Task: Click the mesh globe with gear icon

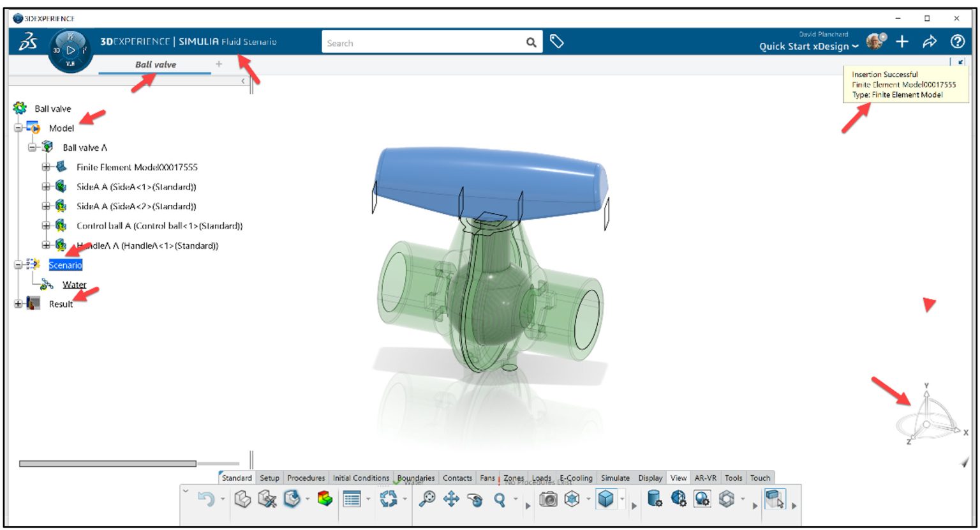Action: pyautogui.click(x=679, y=499)
